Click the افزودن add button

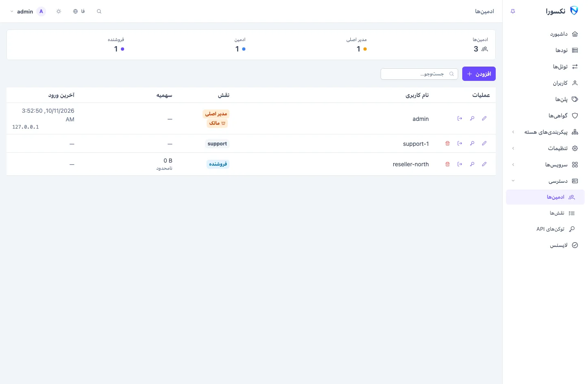(x=479, y=74)
